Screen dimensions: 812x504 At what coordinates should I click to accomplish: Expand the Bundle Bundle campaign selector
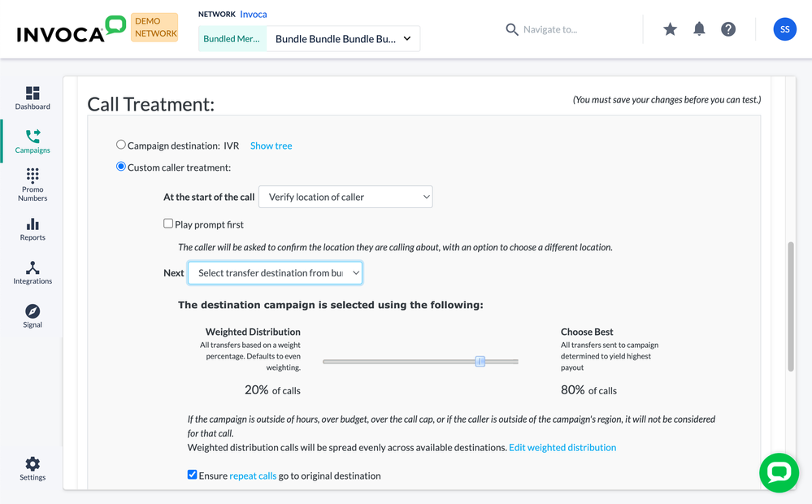pos(343,39)
